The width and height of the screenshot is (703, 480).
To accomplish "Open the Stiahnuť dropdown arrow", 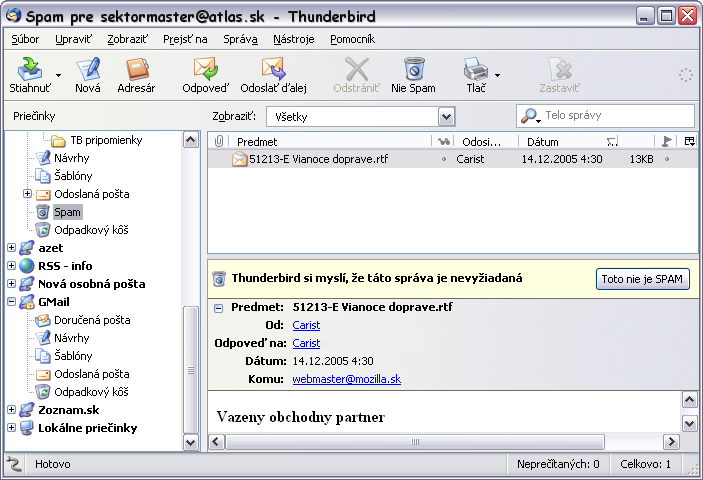I will click(x=58, y=75).
